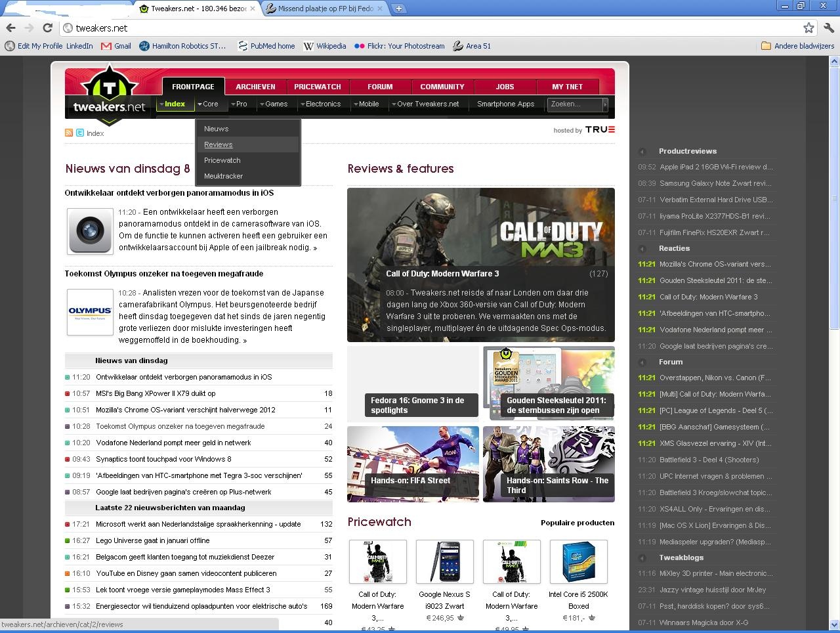Click the Twitter icon beside Index
The width and height of the screenshot is (840, 633).
point(80,133)
